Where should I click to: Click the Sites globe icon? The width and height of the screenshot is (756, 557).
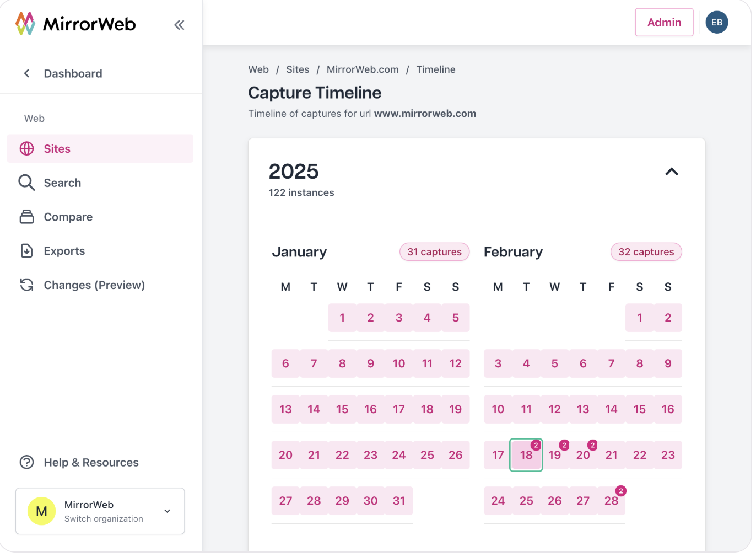26,149
